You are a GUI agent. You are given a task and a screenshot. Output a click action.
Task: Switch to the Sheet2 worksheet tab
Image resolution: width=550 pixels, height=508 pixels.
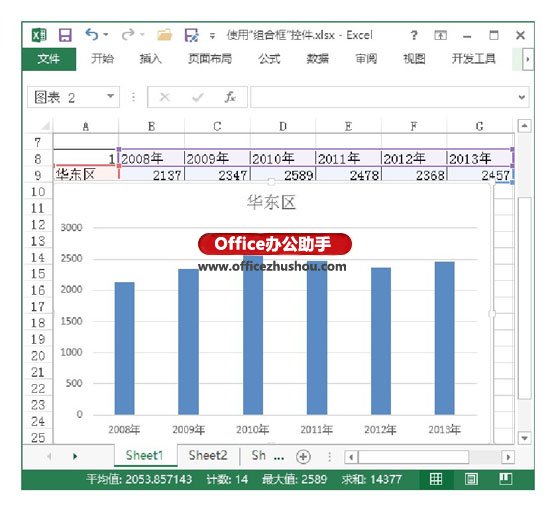208,455
